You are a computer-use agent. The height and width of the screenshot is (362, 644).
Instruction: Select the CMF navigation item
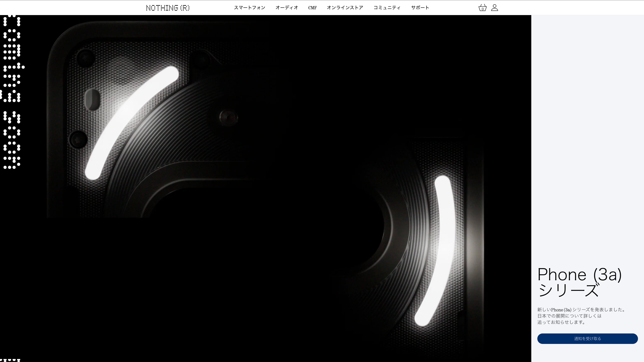(x=312, y=8)
